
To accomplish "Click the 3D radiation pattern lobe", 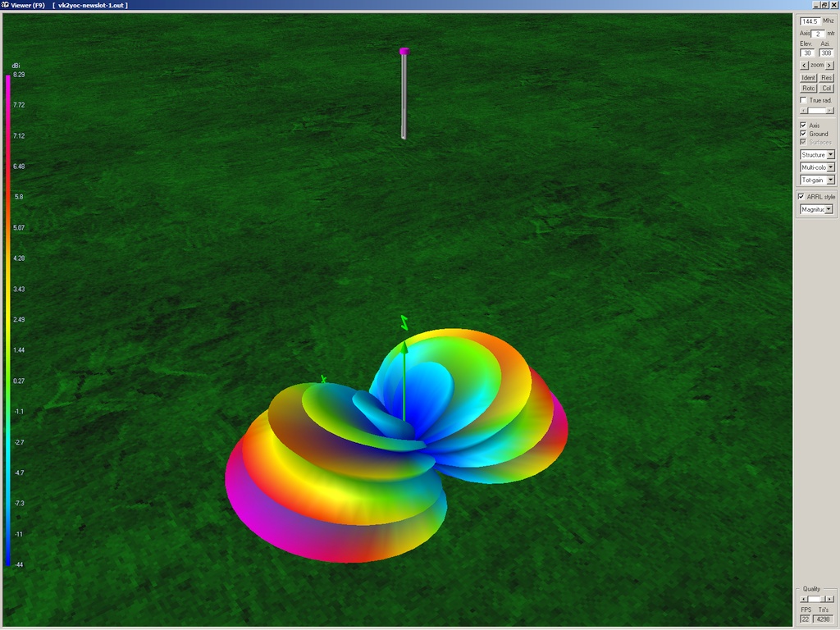I will pyautogui.click(x=396, y=445).
